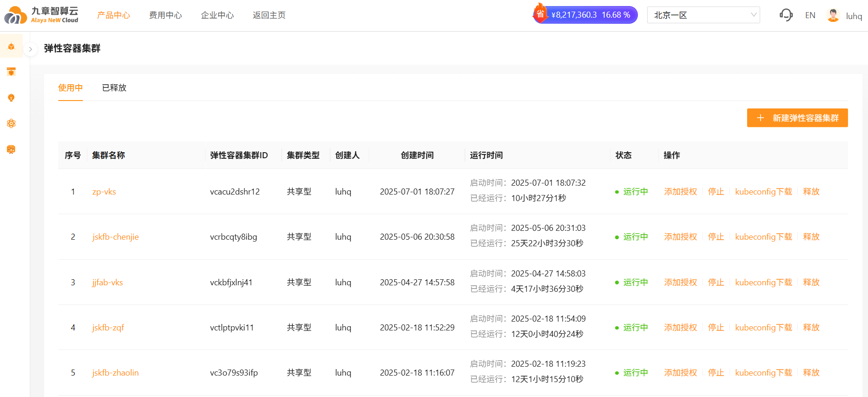Click the savings flame badge icon
Screen dimensions: 868x397
click(x=540, y=13)
